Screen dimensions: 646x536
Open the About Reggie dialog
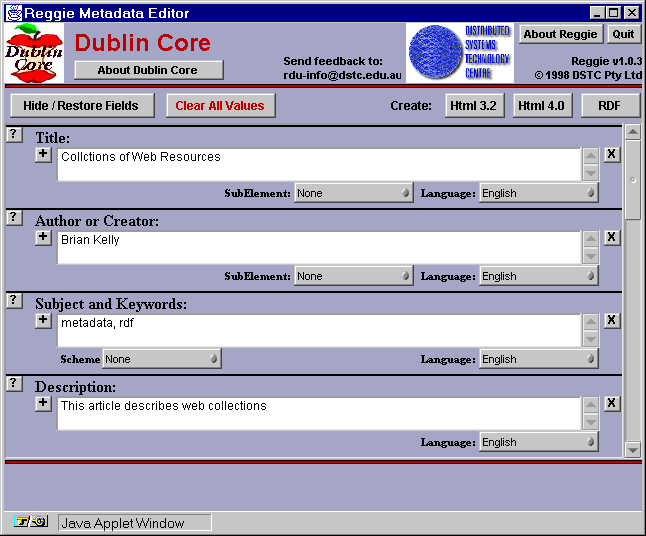click(x=561, y=34)
